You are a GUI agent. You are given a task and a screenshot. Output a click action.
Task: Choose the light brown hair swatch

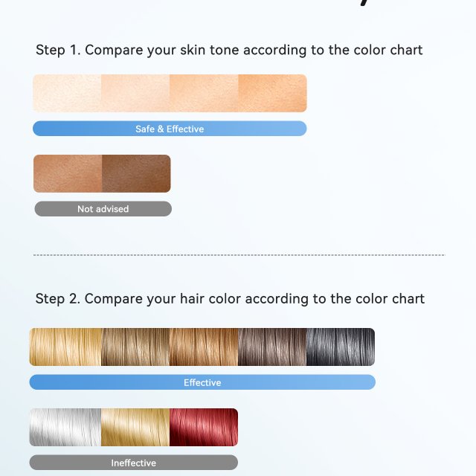click(x=135, y=347)
